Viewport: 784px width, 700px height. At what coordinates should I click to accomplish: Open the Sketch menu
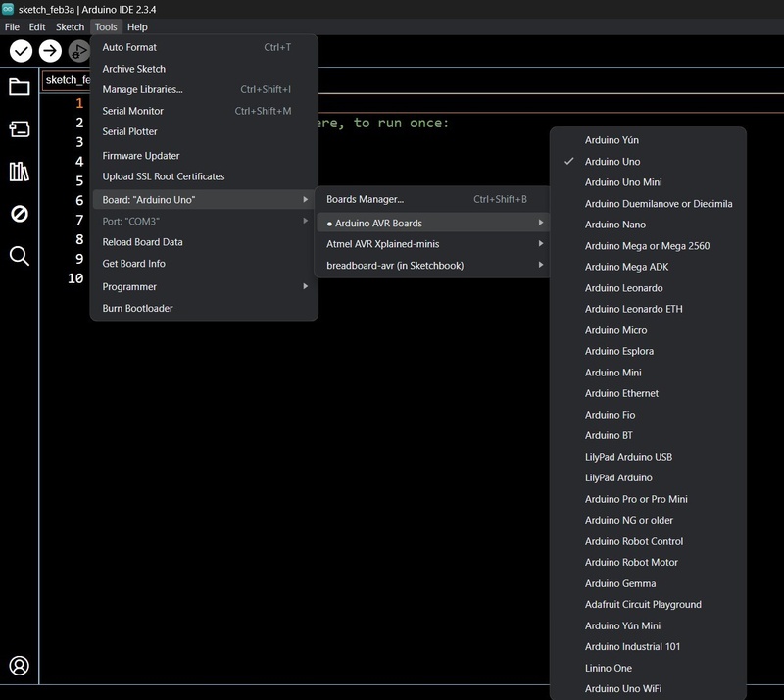(x=70, y=27)
